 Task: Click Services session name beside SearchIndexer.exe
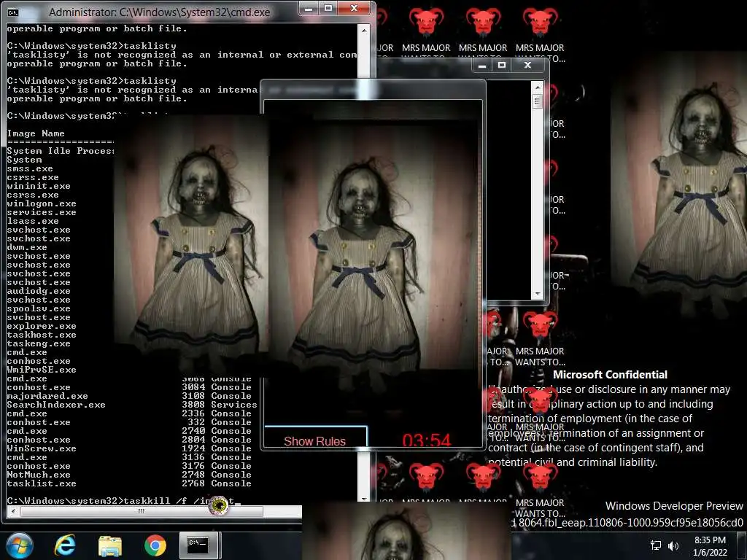(234, 405)
